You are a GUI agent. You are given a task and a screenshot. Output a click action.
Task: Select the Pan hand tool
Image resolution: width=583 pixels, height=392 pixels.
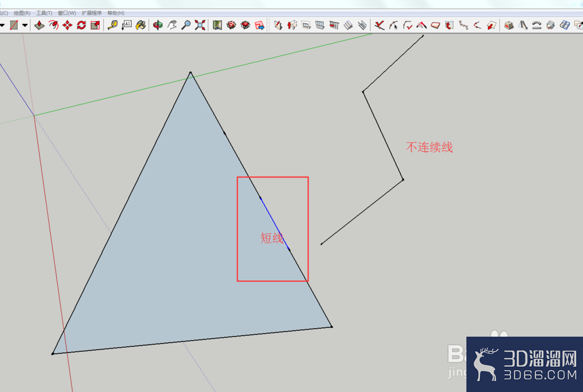pyautogui.click(x=172, y=25)
